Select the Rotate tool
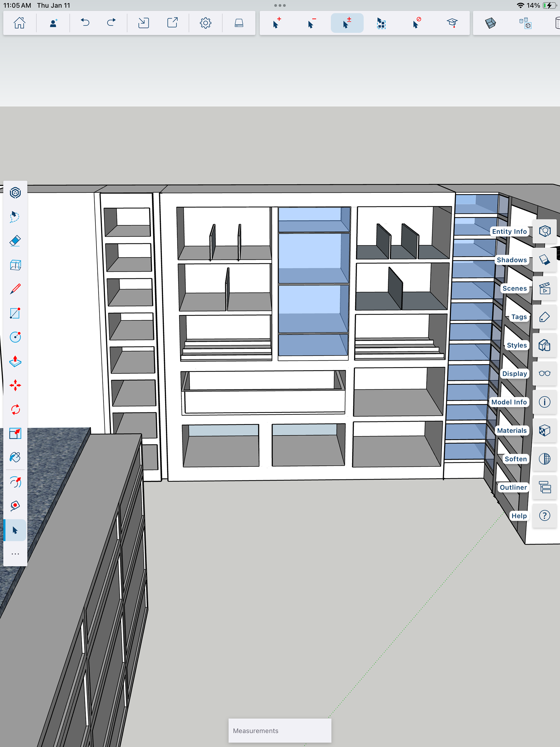Image resolution: width=560 pixels, height=747 pixels. point(15,409)
